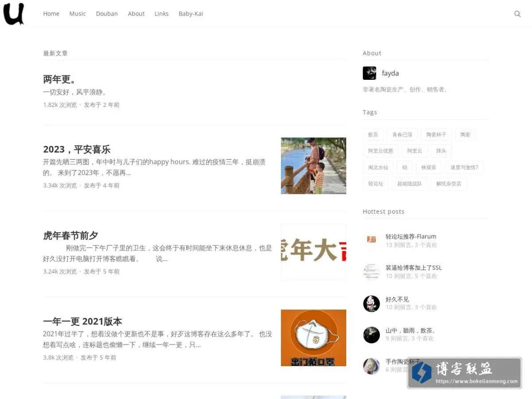
Task: Select the 阿里云 tag
Action: pyautogui.click(x=415, y=151)
